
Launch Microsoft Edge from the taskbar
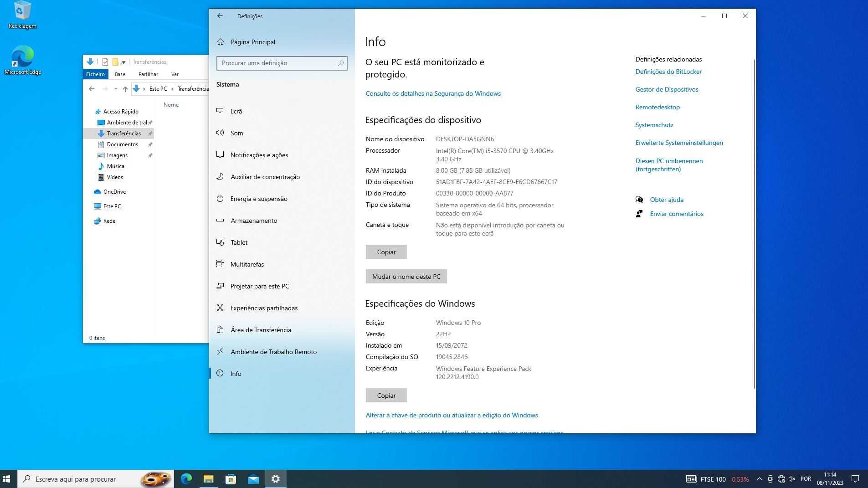pyautogui.click(x=186, y=479)
